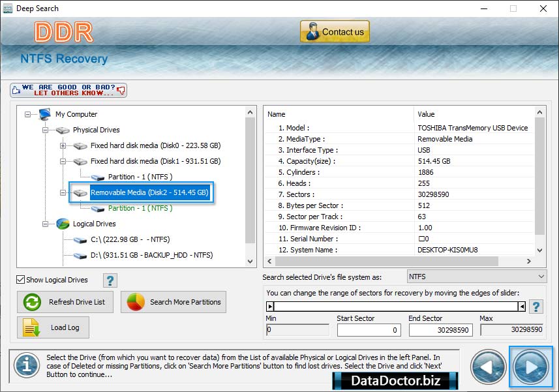Open the 'We are good or bad' feedback banner
Viewport: 559px width, 392px height.
68,90
